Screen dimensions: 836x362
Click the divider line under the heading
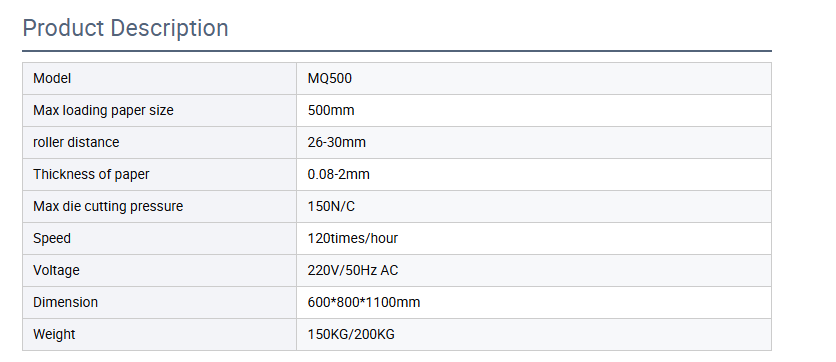pos(397,51)
